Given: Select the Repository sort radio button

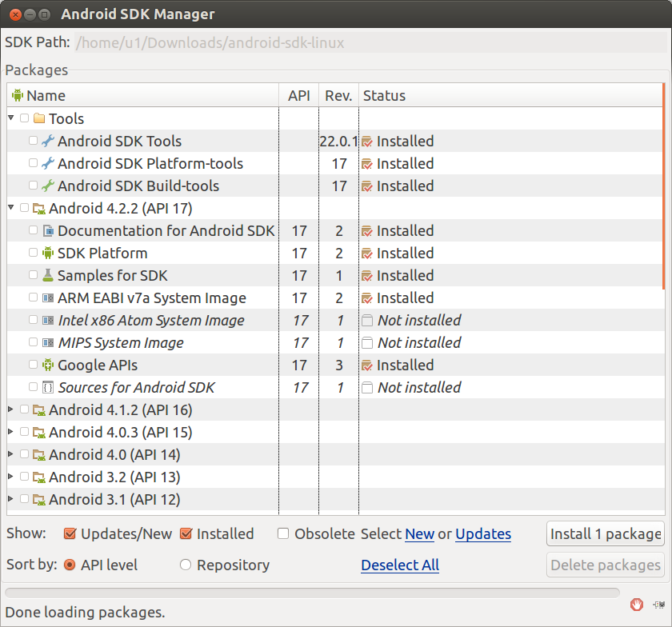Looking at the screenshot, I should click(185, 565).
